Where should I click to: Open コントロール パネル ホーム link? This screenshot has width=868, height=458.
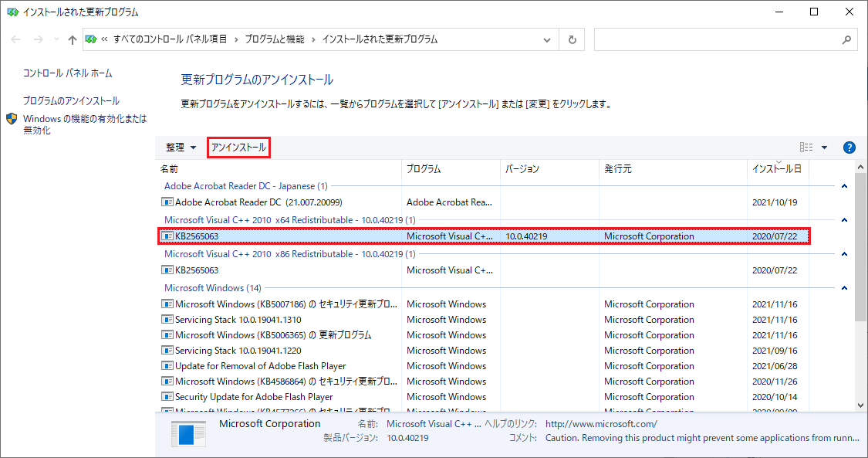click(67, 73)
